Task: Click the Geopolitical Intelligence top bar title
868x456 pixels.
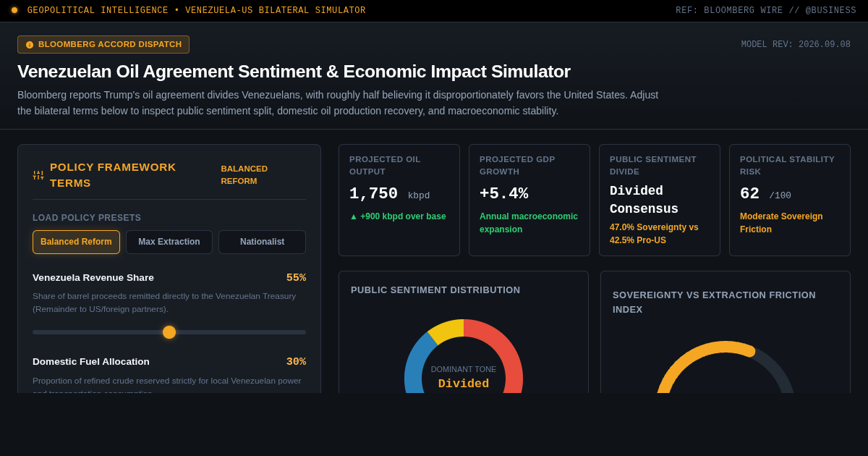Action: coord(197,11)
